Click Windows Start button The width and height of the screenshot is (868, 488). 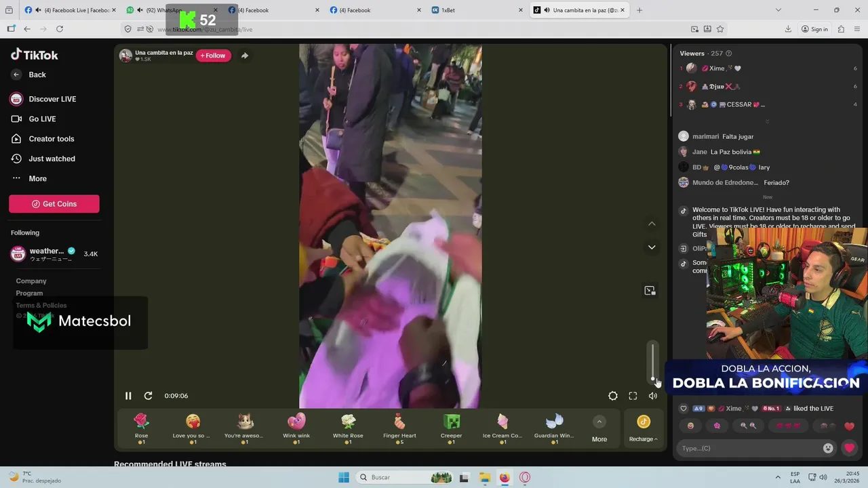pyautogui.click(x=344, y=477)
